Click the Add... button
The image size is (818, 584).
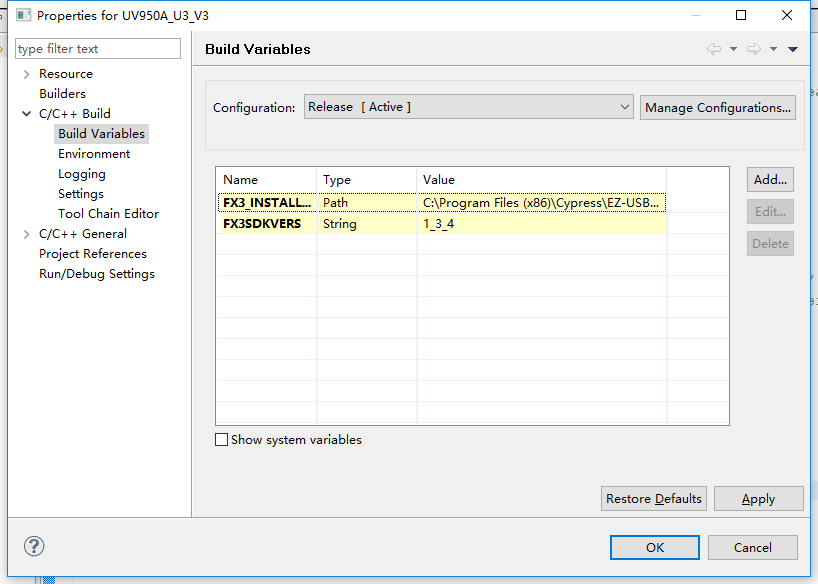770,180
